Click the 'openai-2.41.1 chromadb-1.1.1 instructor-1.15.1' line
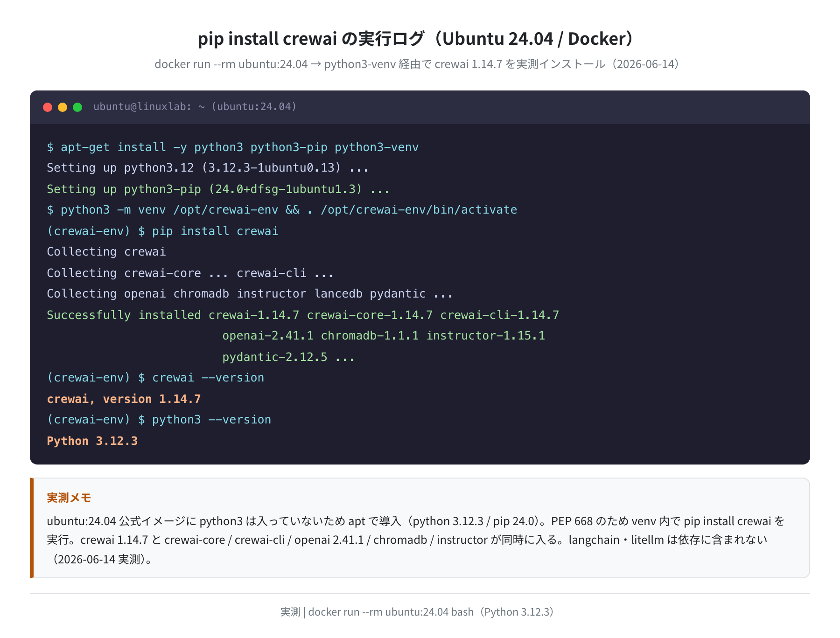Image resolution: width=840 pixels, height=638 pixels. click(x=384, y=336)
